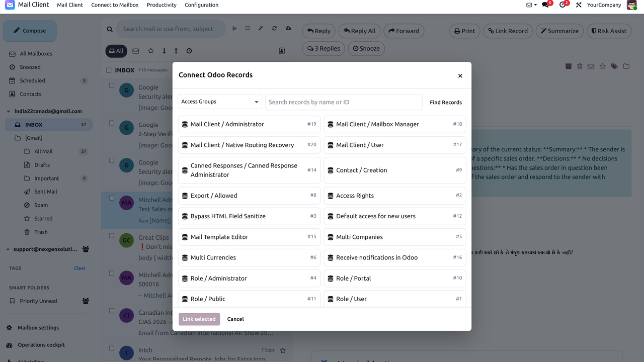Open the Spam folder
Image resolution: width=644 pixels, height=362 pixels.
(41, 205)
